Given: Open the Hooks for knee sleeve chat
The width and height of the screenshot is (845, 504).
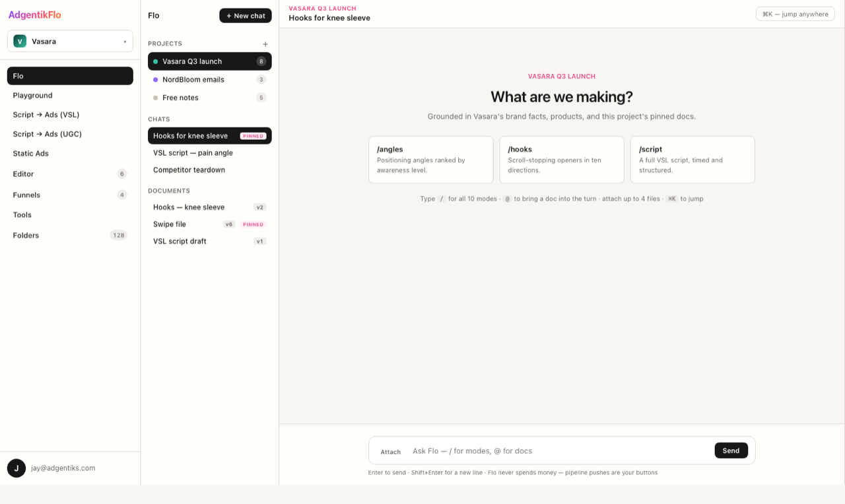Looking at the screenshot, I should click(x=210, y=136).
